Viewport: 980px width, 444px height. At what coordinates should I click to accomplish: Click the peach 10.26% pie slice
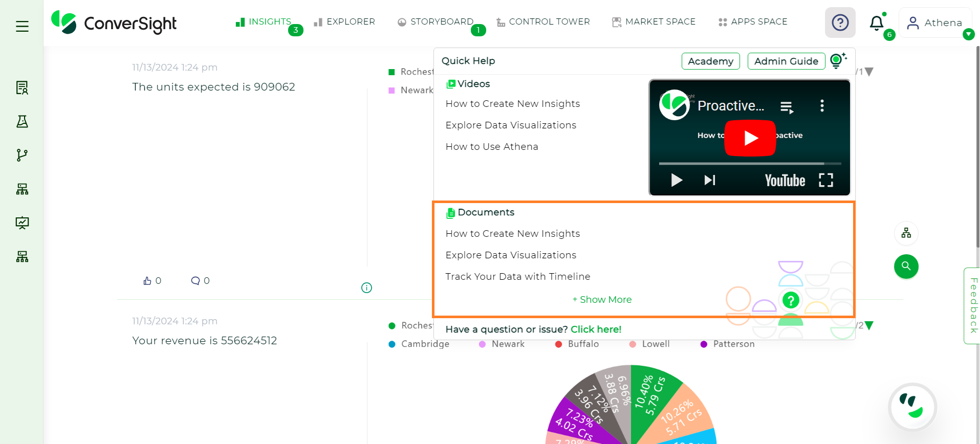tap(681, 417)
